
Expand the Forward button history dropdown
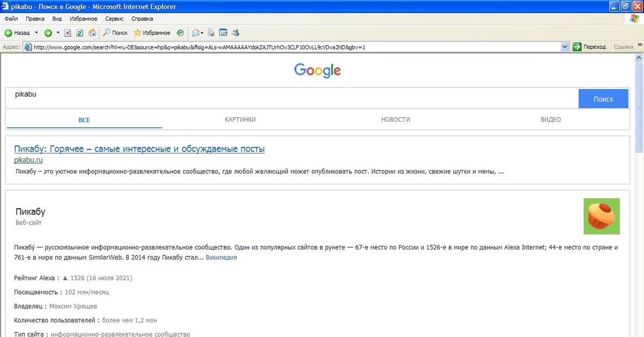point(58,33)
